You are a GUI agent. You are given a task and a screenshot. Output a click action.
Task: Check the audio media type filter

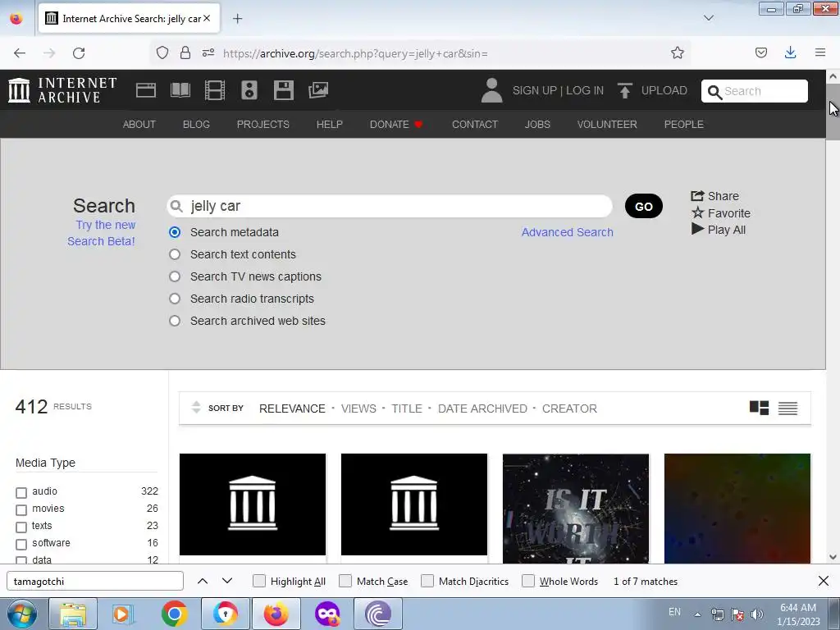click(x=21, y=492)
